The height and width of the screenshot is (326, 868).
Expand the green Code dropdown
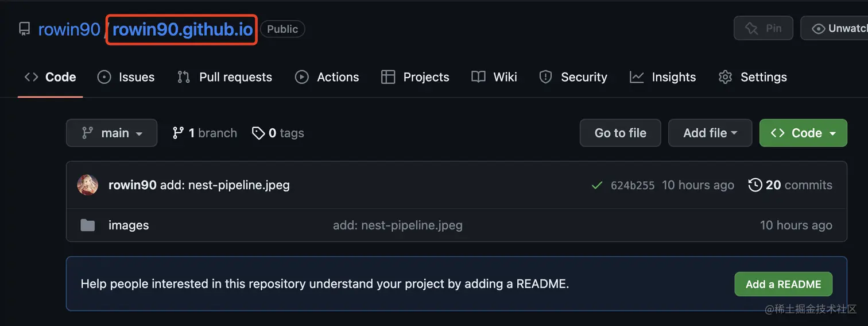(803, 133)
